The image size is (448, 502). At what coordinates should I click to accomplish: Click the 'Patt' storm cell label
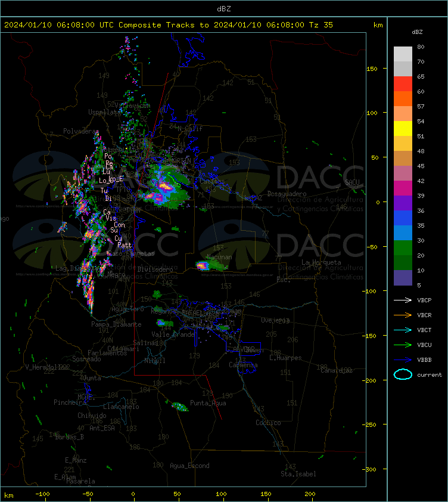click(x=125, y=245)
